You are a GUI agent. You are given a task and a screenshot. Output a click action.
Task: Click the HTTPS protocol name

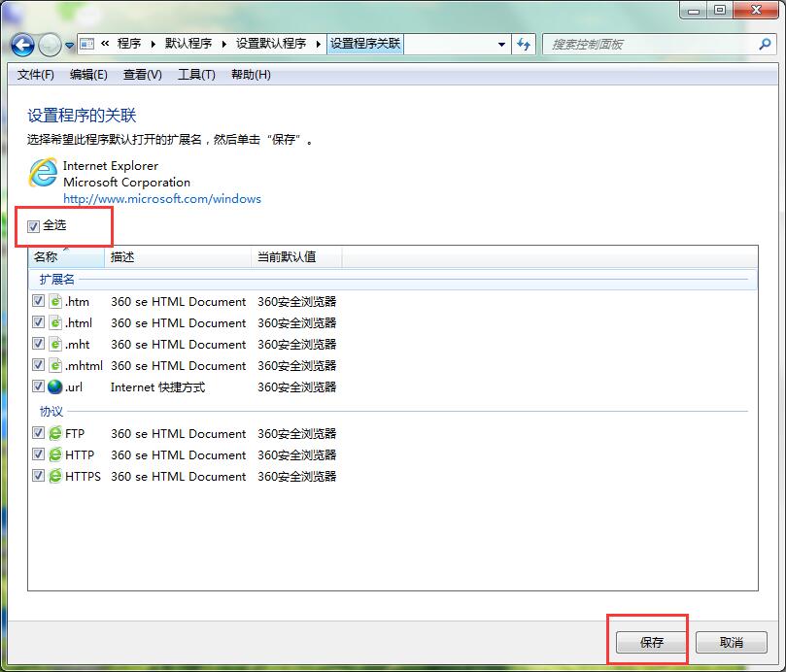pyautogui.click(x=83, y=476)
